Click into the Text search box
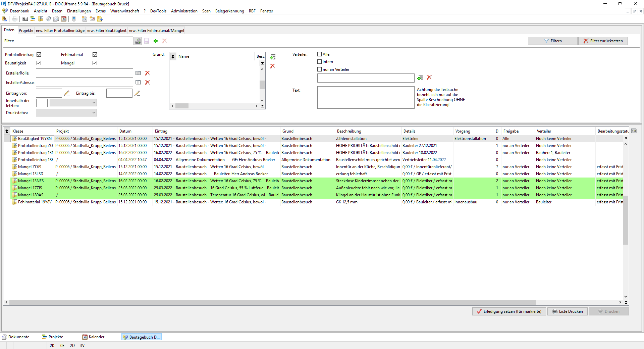The image size is (644, 349). point(366,97)
